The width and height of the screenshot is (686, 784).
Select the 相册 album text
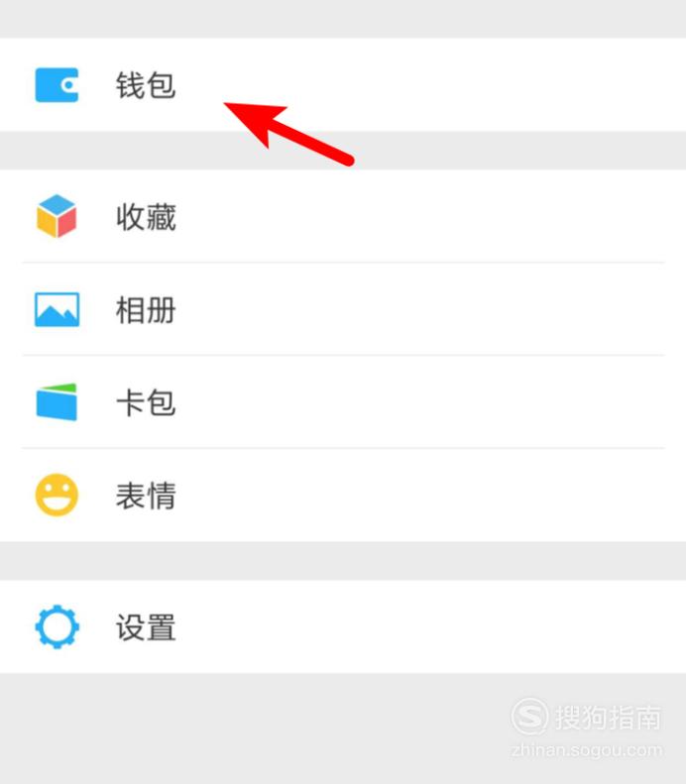point(146,310)
